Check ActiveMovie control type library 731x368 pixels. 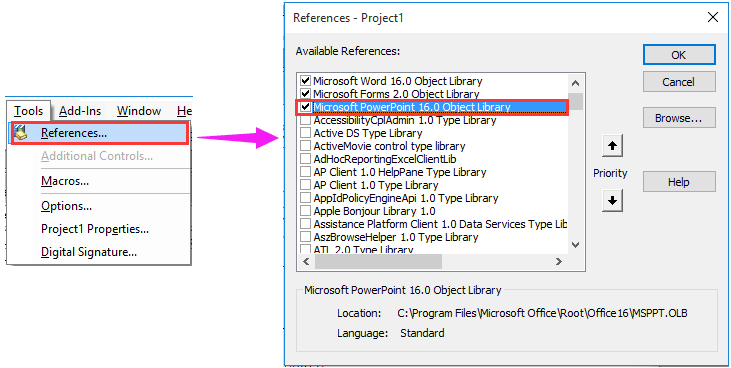click(305, 146)
